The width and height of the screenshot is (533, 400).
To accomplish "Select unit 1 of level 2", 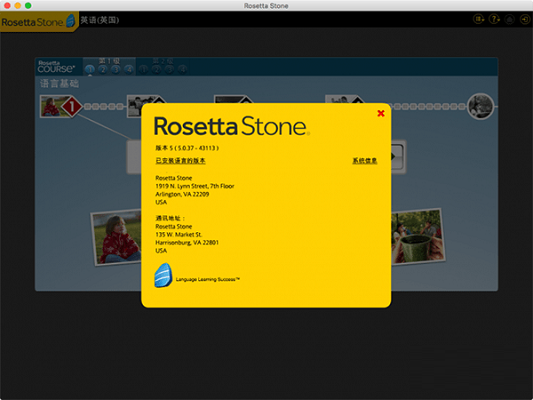I will coord(143,70).
